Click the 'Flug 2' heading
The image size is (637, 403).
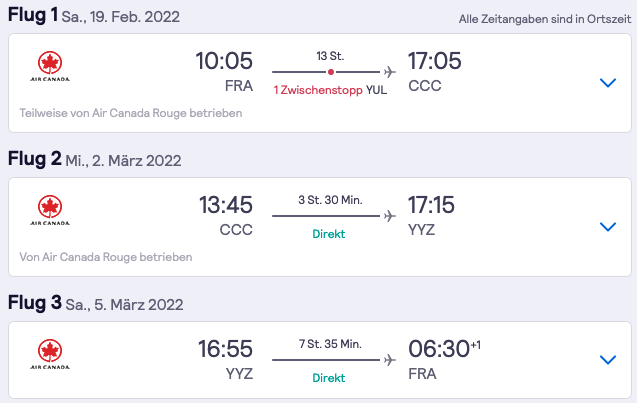(35, 158)
